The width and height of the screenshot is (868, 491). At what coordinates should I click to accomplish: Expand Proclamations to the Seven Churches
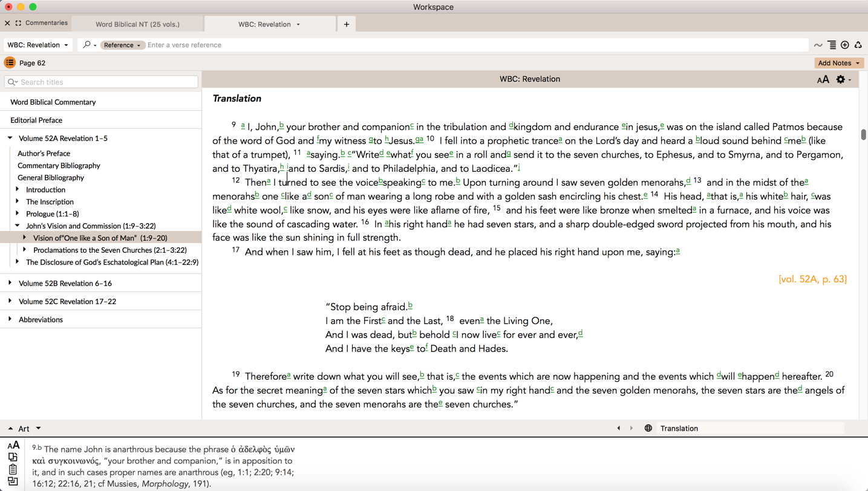pos(25,250)
